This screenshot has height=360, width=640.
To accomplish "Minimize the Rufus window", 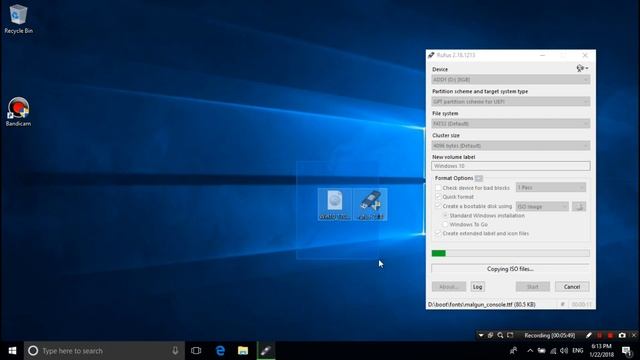I will (542, 55).
